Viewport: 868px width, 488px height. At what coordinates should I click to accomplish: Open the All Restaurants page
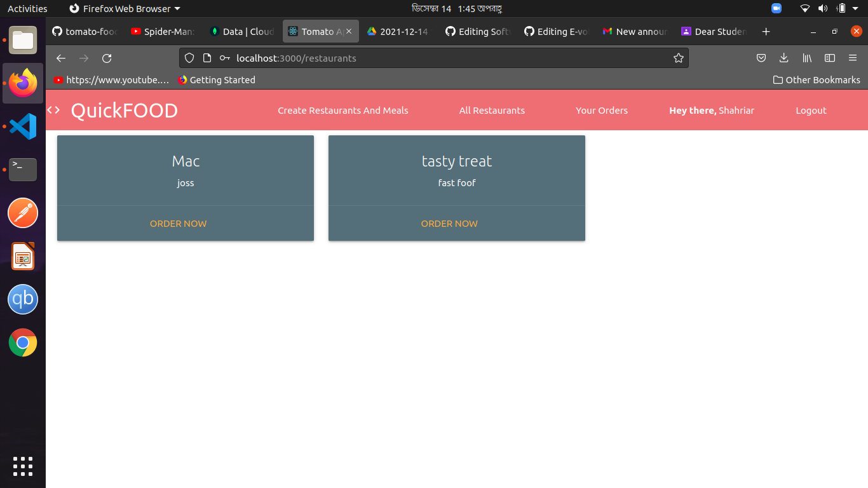[492, 110]
